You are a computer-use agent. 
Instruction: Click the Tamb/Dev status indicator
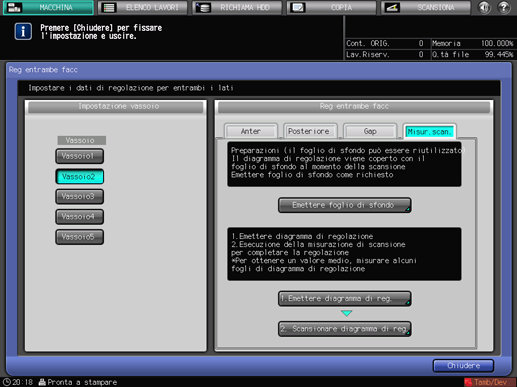[490, 382]
